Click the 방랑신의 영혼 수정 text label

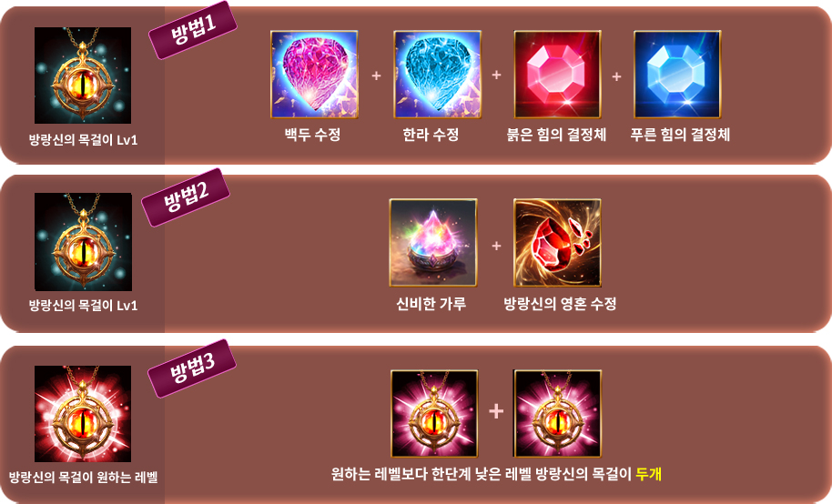560,304
